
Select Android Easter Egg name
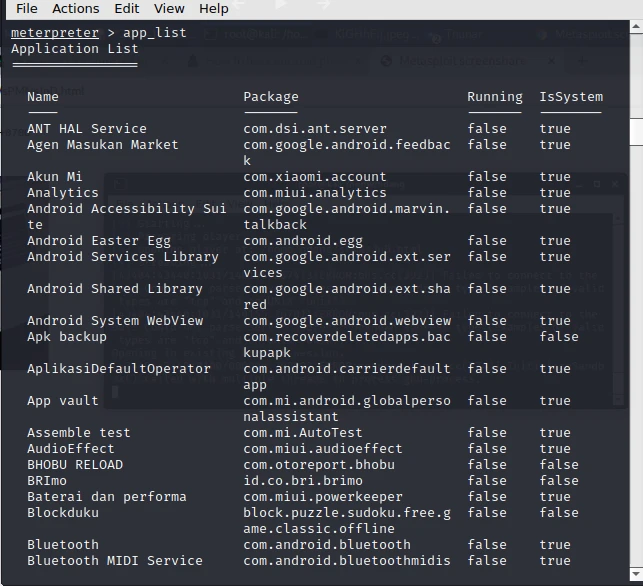98,241
